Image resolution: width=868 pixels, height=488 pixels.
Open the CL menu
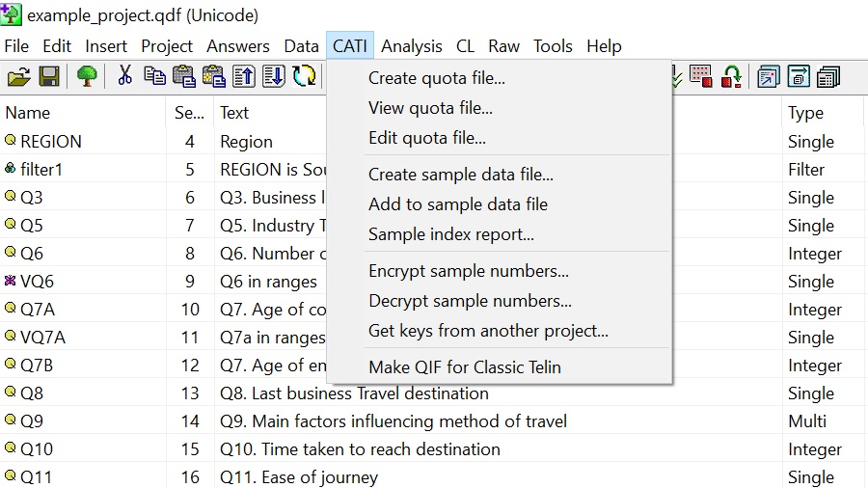[x=465, y=46]
